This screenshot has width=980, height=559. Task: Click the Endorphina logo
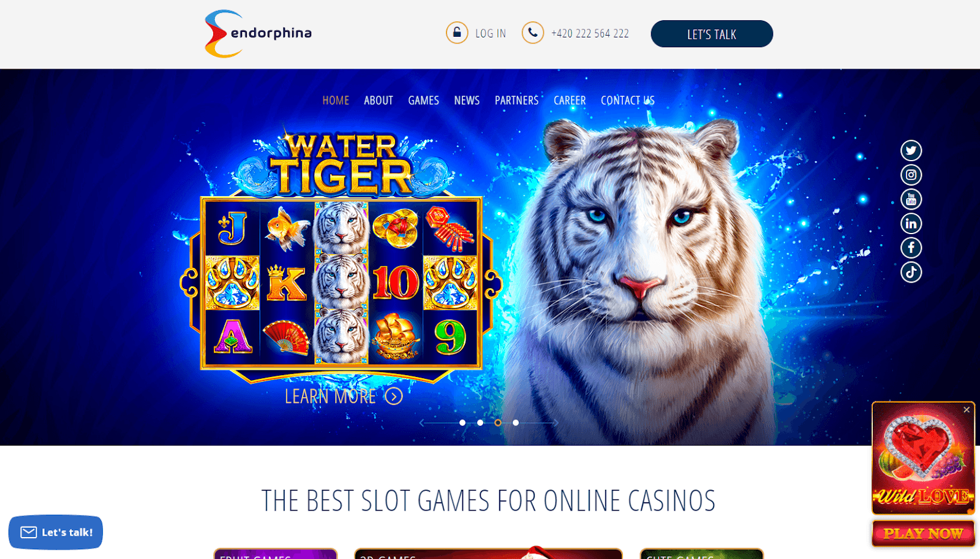[258, 34]
